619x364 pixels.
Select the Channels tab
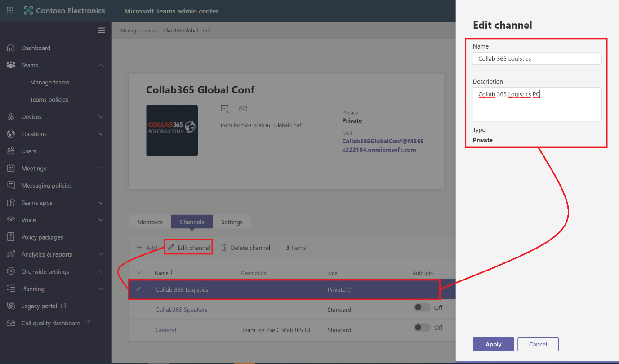(x=192, y=222)
